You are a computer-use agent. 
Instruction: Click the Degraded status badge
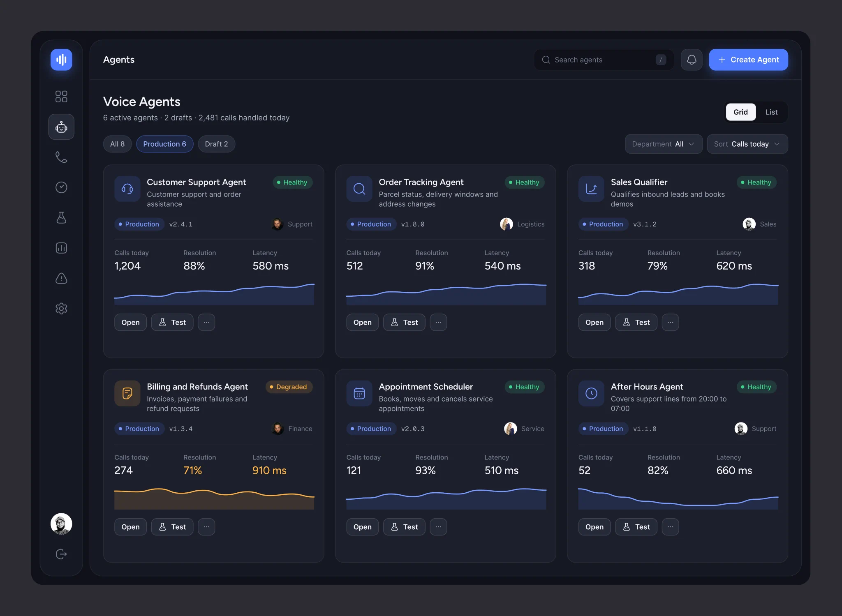click(289, 387)
